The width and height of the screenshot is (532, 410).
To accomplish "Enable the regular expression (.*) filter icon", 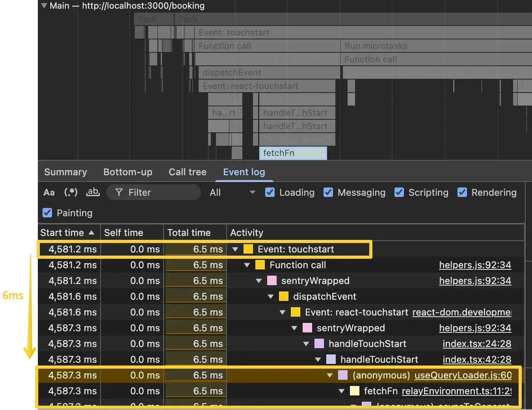I will 71,192.
